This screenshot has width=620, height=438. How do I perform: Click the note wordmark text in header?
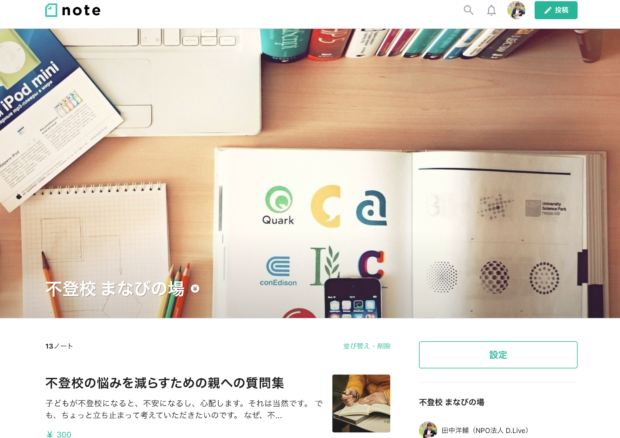[x=81, y=10]
